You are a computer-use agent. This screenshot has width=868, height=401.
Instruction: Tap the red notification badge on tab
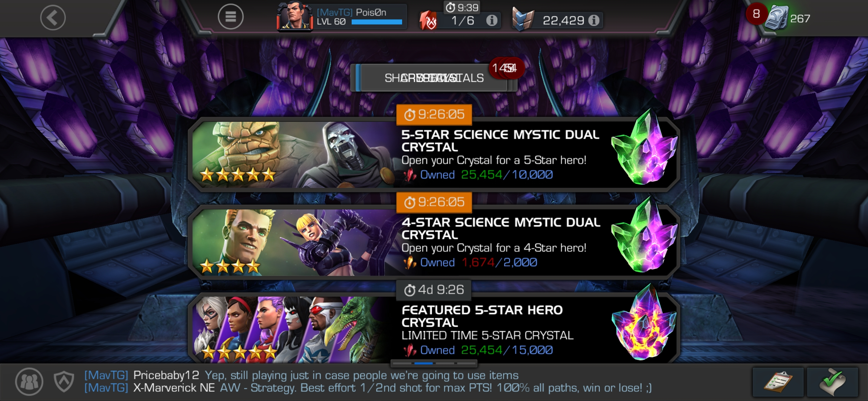tap(506, 68)
